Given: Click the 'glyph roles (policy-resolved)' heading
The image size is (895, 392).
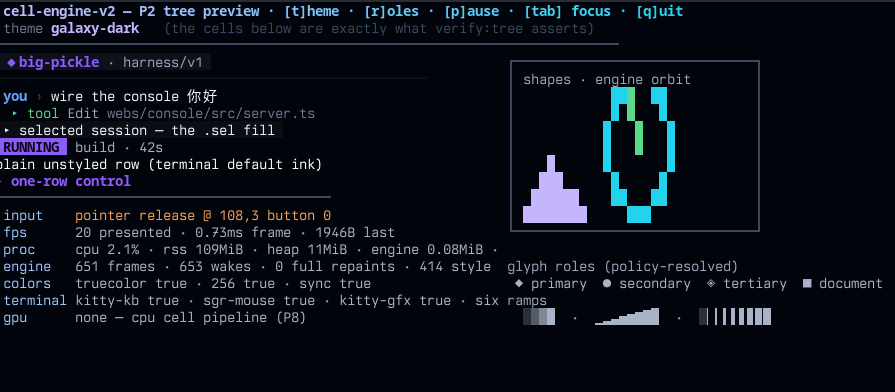Looking at the screenshot, I should click(623, 266).
